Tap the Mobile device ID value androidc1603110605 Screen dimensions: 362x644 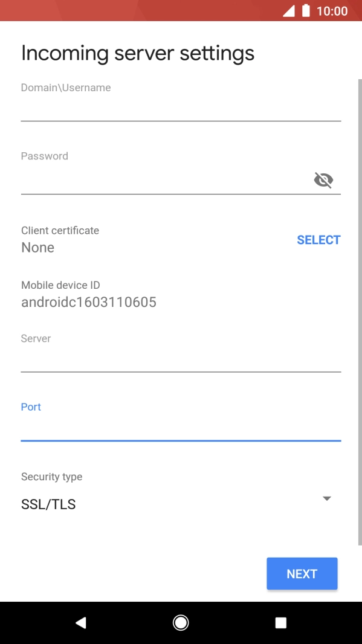pos(89,302)
